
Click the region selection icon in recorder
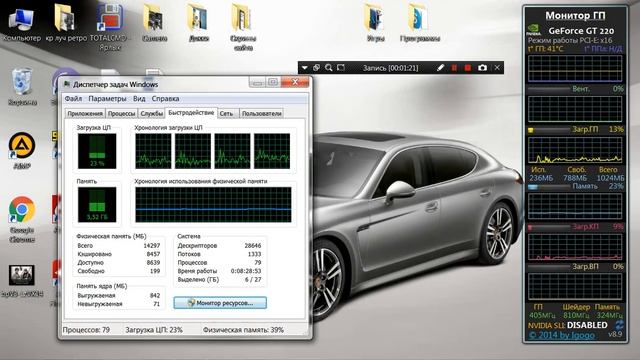[x=341, y=68]
